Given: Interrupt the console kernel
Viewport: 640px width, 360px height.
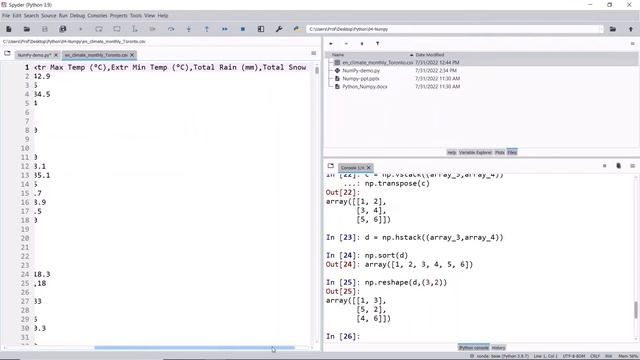Looking at the screenshot, I should click(x=604, y=166).
